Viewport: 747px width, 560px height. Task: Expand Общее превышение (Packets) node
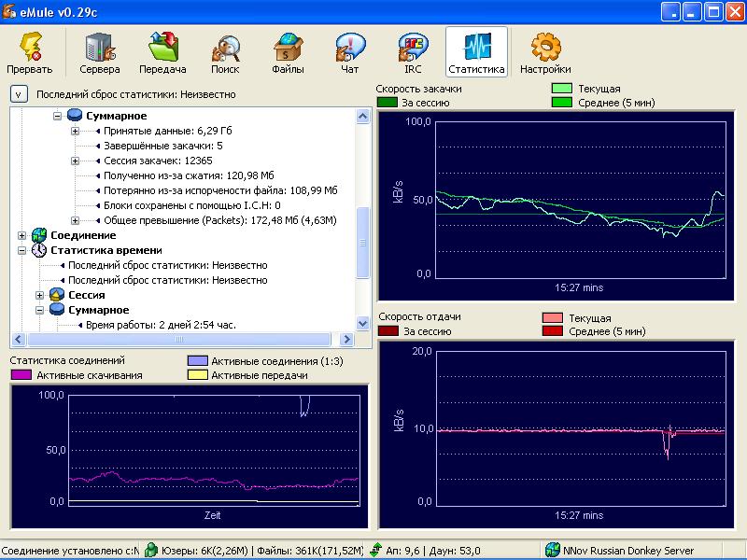[75, 220]
